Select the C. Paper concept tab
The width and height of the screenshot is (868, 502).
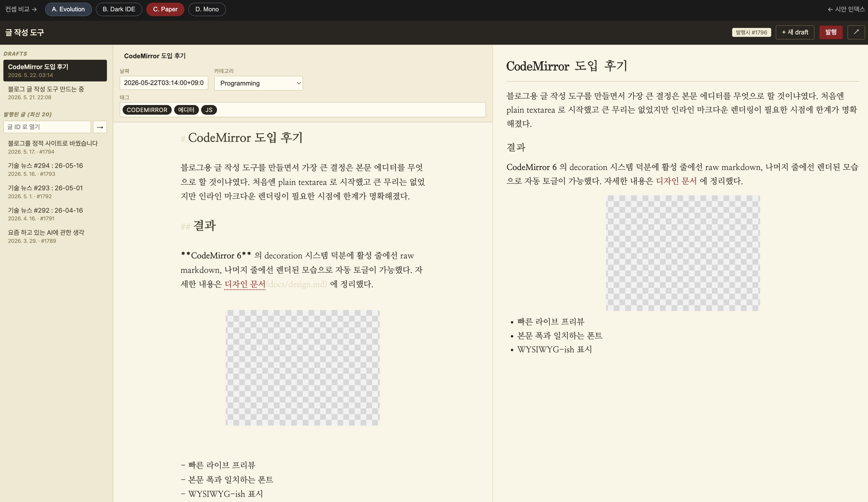point(165,9)
